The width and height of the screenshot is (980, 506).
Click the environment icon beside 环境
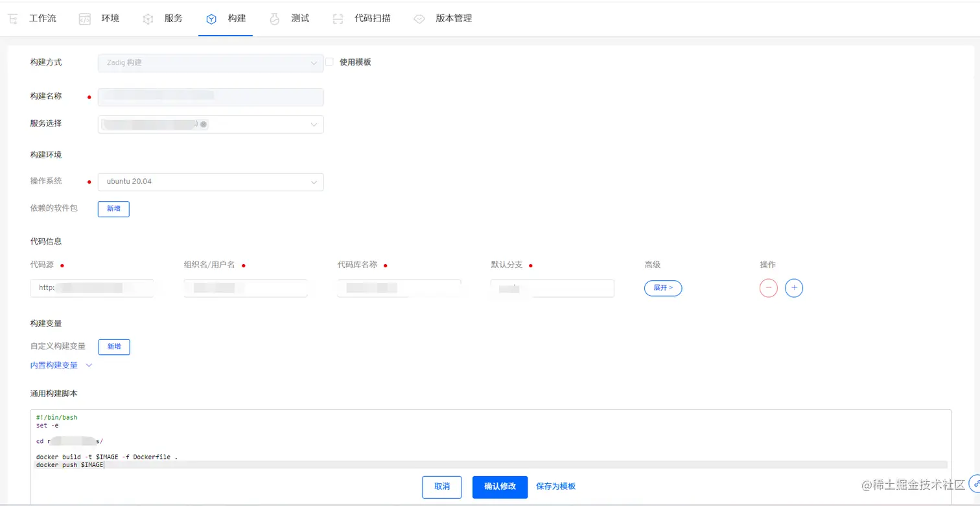click(x=85, y=19)
